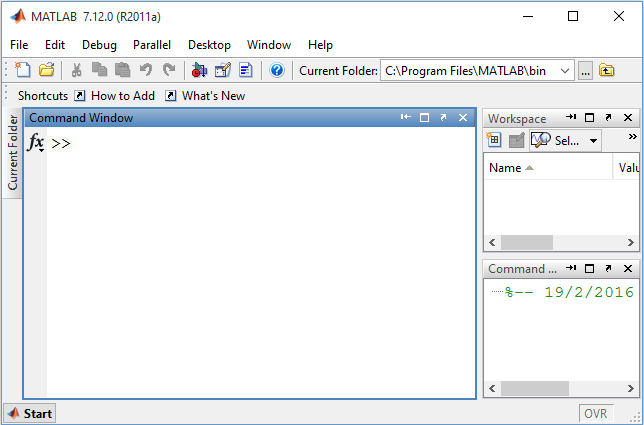Maximize the Command Window panel

(x=424, y=118)
